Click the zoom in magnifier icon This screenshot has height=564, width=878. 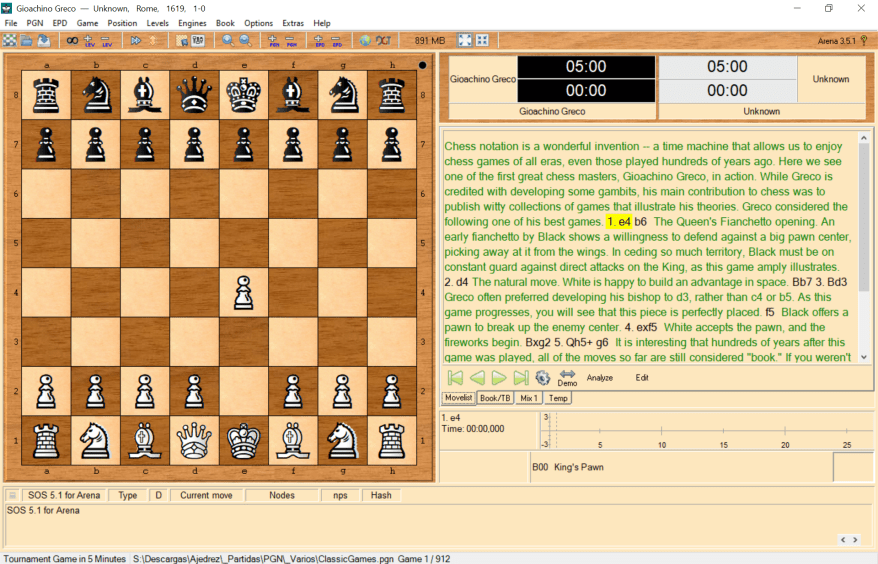228,40
